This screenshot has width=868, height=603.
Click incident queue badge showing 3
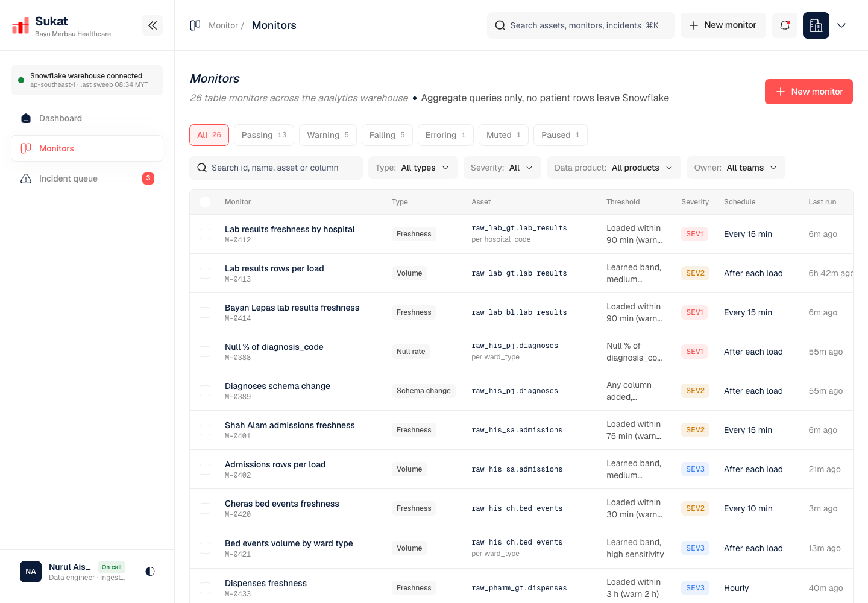148,178
